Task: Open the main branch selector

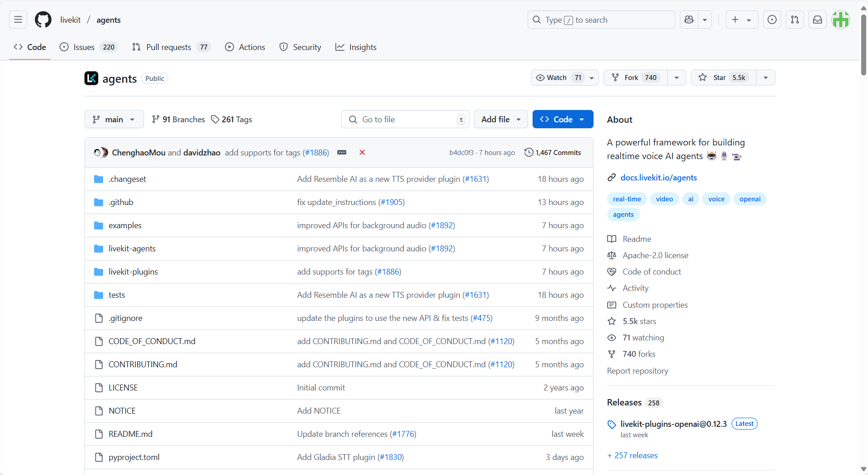Action: point(114,119)
